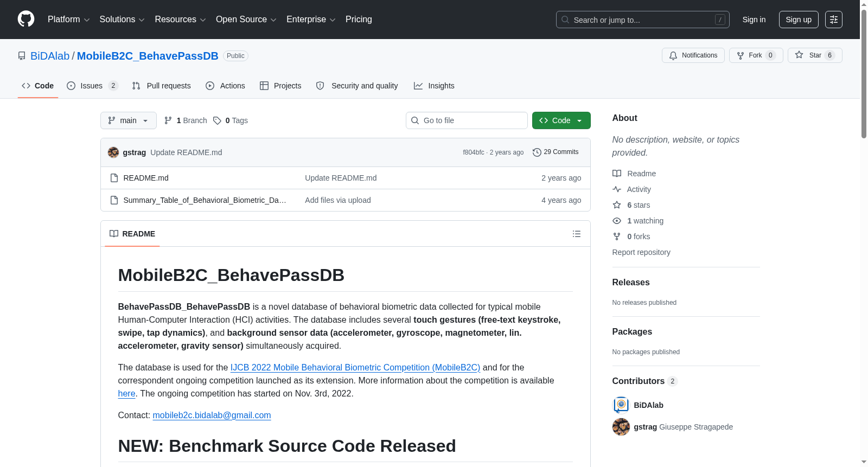This screenshot has width=868, height=467.
Task: Open 'Add files via upload' commit message
Action: pyautogui.click(x=338, y=200)
